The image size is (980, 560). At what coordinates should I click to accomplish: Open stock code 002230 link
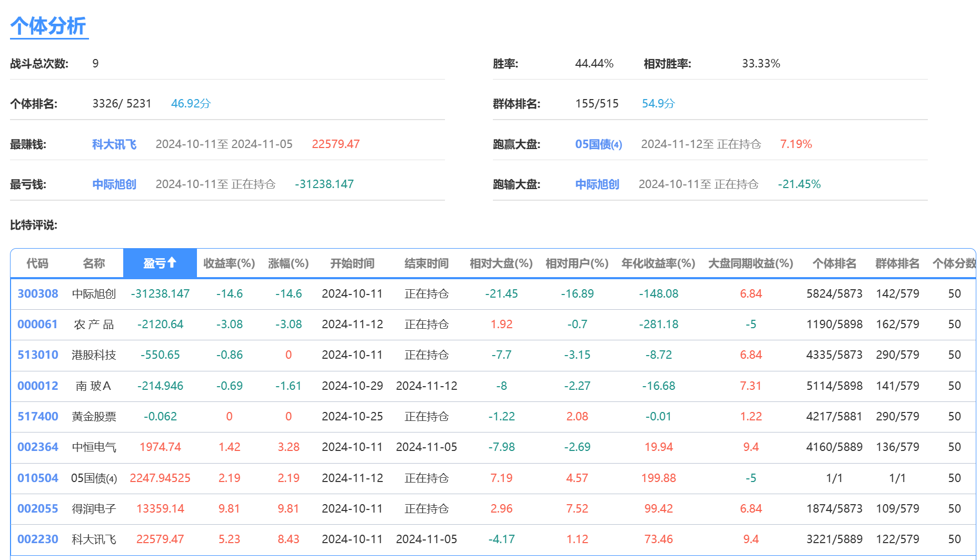click(x=37, y=539)
